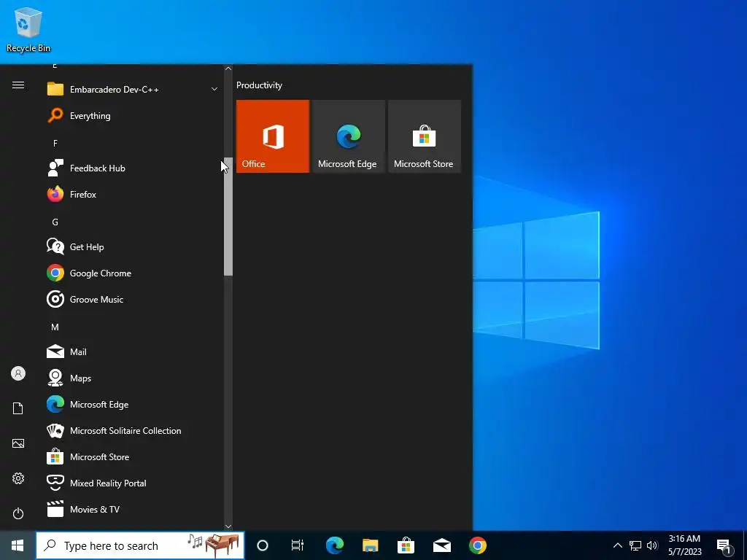Viewport: 747px width, 560px height.
Task: Click the taskbar search box
Action: 140,545
